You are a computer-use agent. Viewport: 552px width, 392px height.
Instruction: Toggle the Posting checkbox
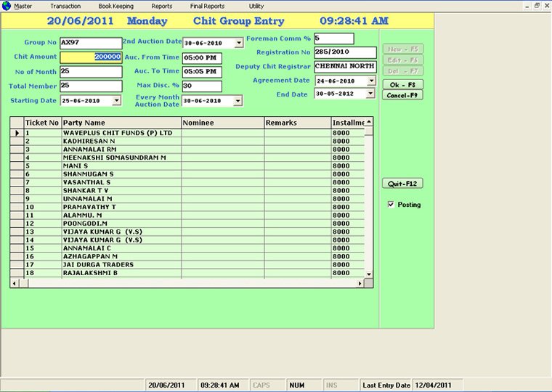coord(391,205)
